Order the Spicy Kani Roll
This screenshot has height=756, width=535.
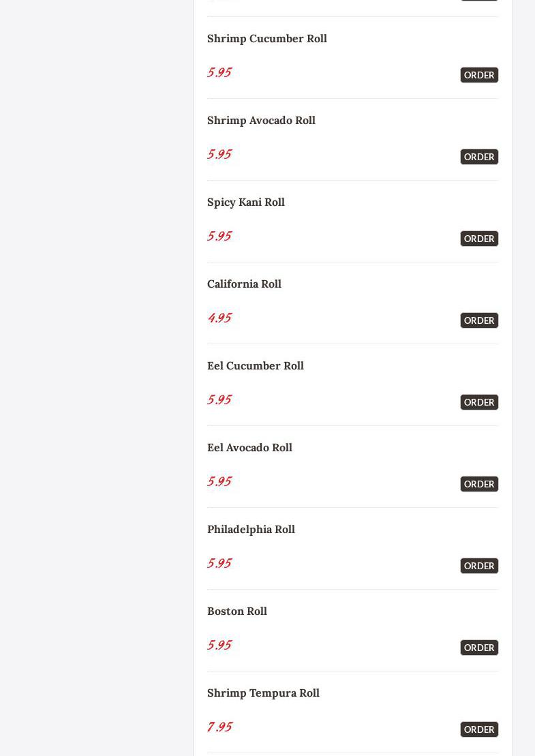coord(479,239)
